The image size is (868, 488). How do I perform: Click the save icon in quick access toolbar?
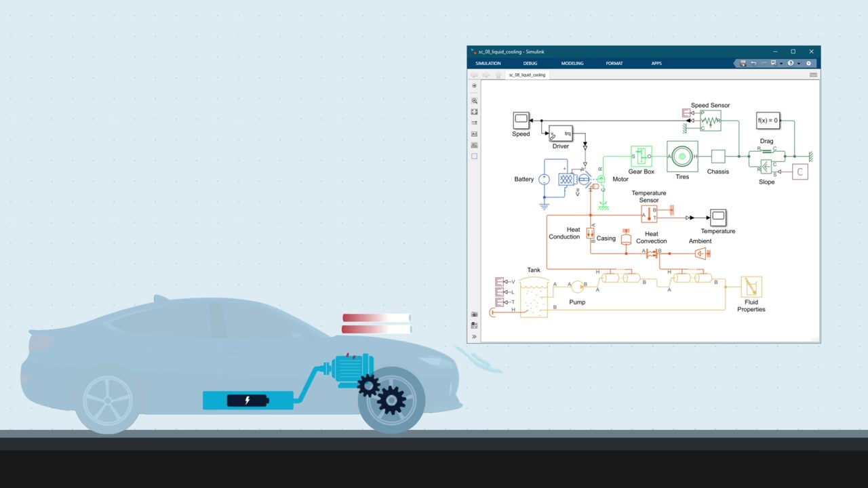[743, 64]
